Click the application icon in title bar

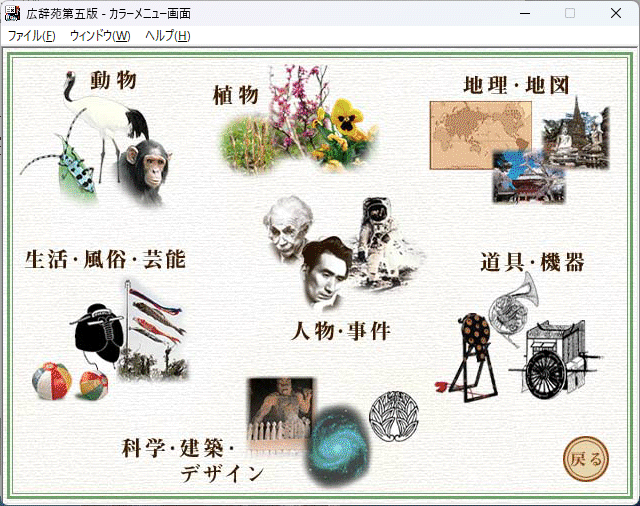(12, 13)
